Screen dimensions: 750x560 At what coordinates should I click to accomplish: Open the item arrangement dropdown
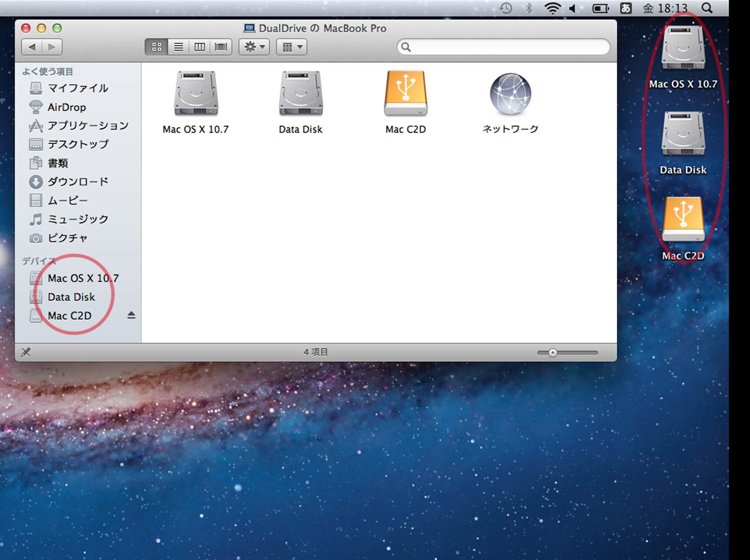click(292, 47)
